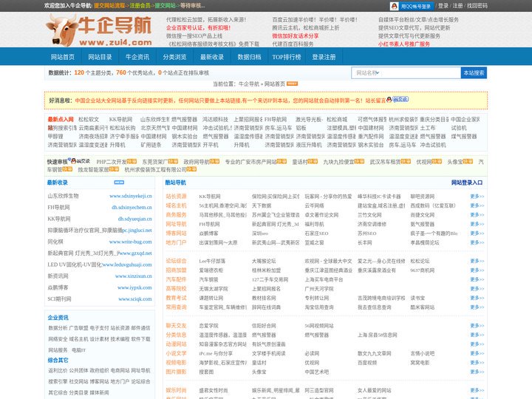Open the 小说文学 category
This screenshot has width=532, height=399.
[x=176, y=353]
